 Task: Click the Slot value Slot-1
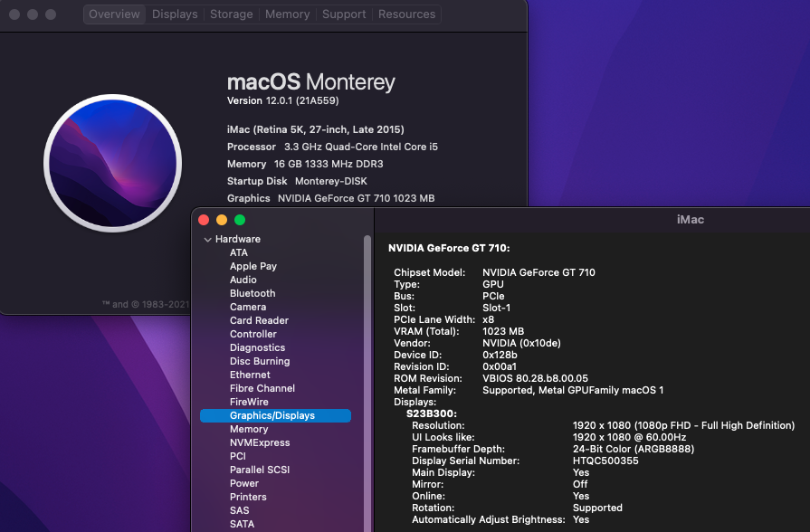tap(497, 308)
